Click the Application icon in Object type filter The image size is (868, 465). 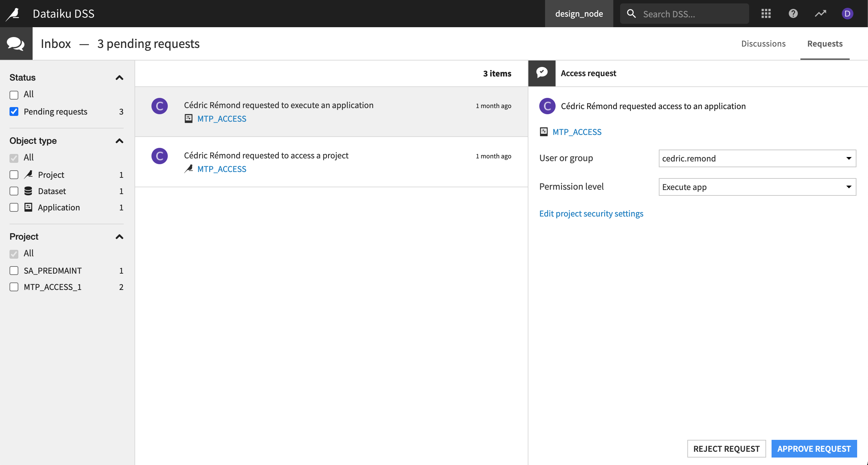click(28, 207)
